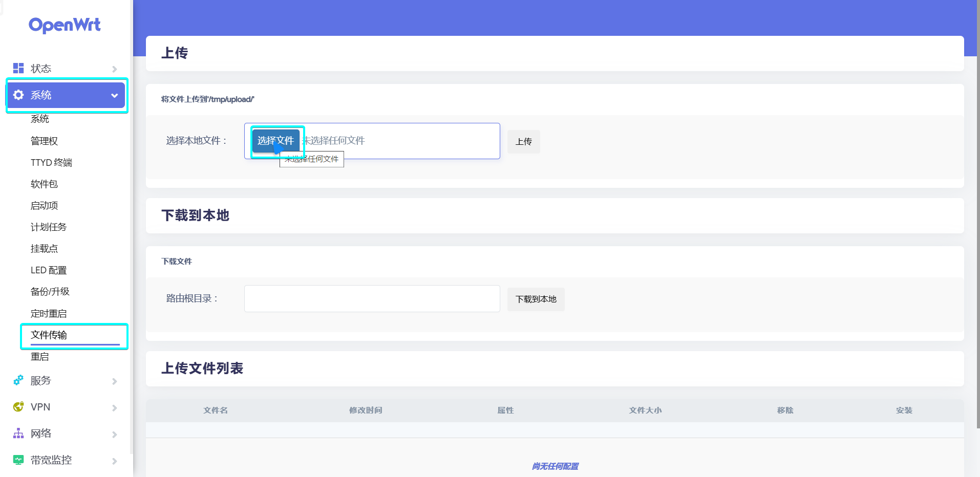Expand the 网络 menu chevron

point(115,435)
